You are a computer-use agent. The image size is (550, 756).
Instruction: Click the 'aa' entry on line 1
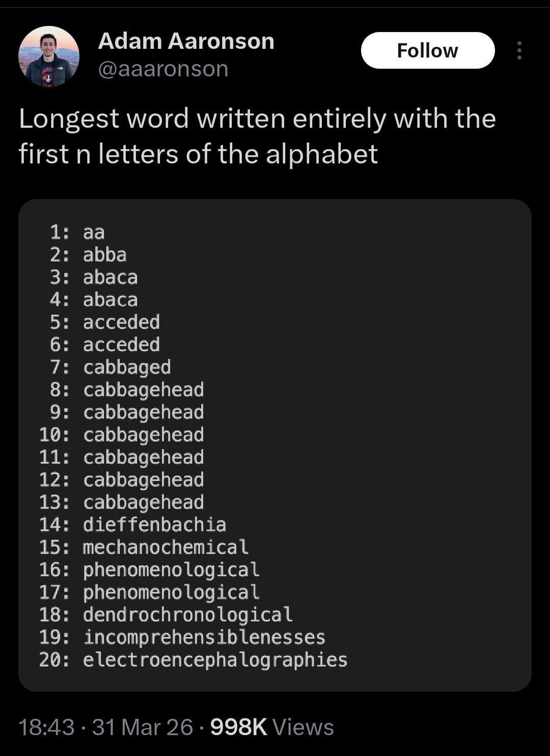[94, 232]
